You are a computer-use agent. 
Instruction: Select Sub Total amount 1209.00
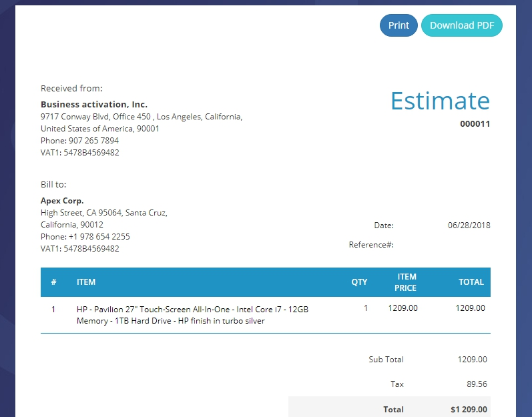[472, 360]
